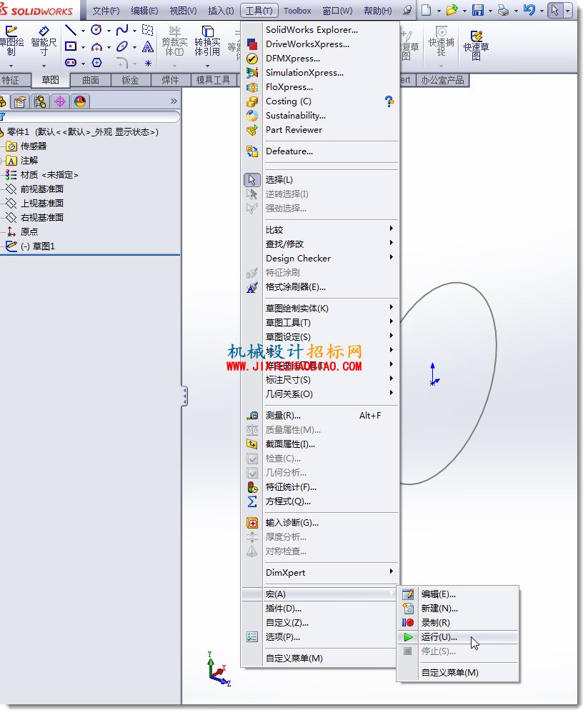Open the 编辑(E) menu

tap(144, 11)
